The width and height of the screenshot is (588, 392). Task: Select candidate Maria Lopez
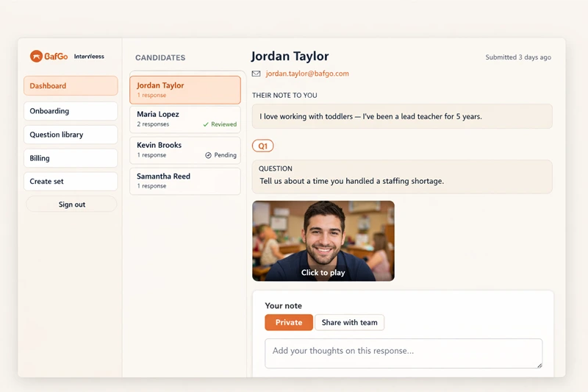coord(185,119)
